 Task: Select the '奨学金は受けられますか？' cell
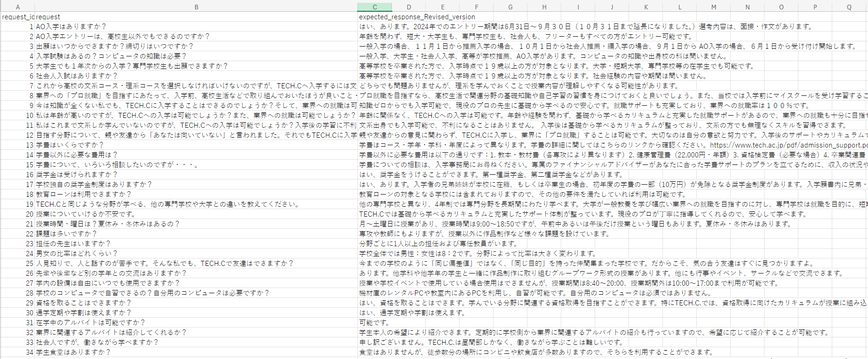tap(76, 175)
